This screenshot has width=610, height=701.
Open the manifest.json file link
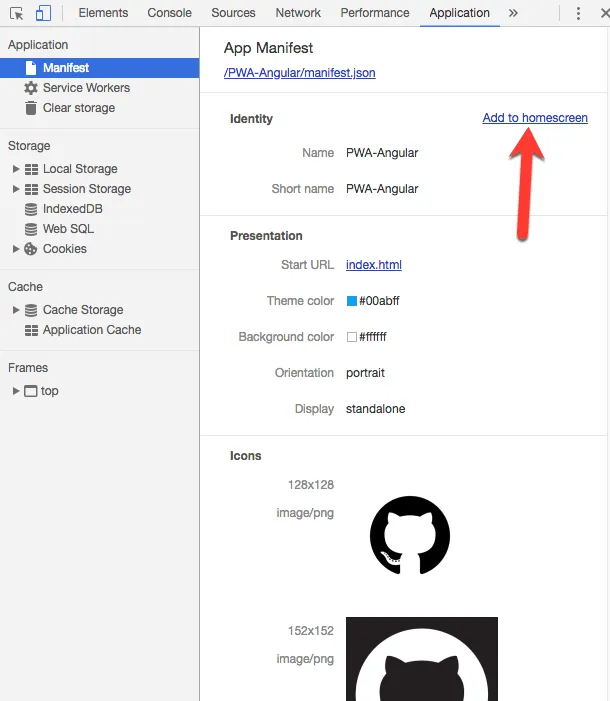point(300,73)
